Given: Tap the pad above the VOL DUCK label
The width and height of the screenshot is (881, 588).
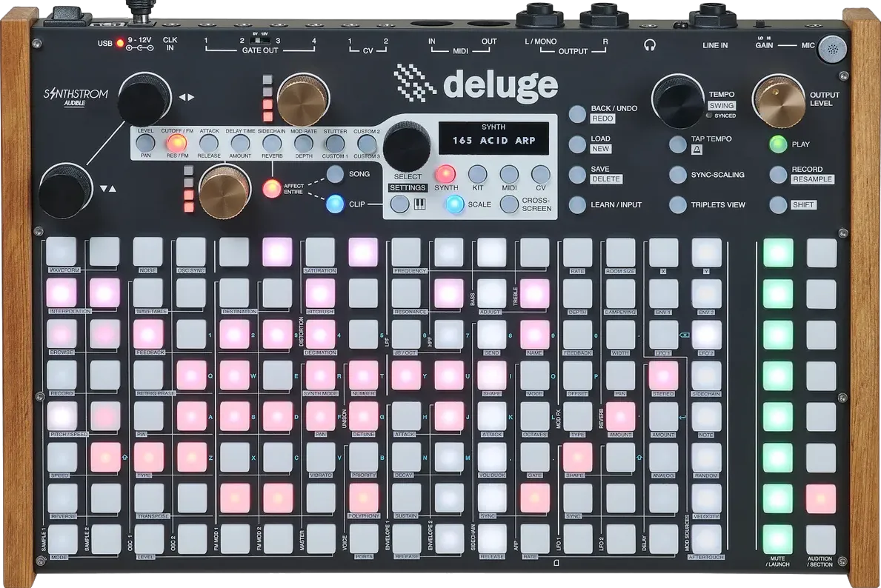Looking at the screenshot, I should pyautogui.click(x=492, y=457).
